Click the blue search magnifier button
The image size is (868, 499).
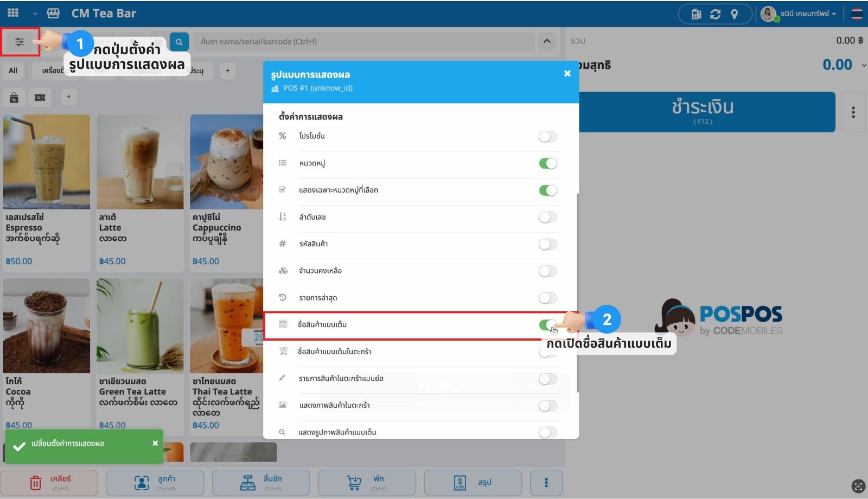[x=179, y=42]
